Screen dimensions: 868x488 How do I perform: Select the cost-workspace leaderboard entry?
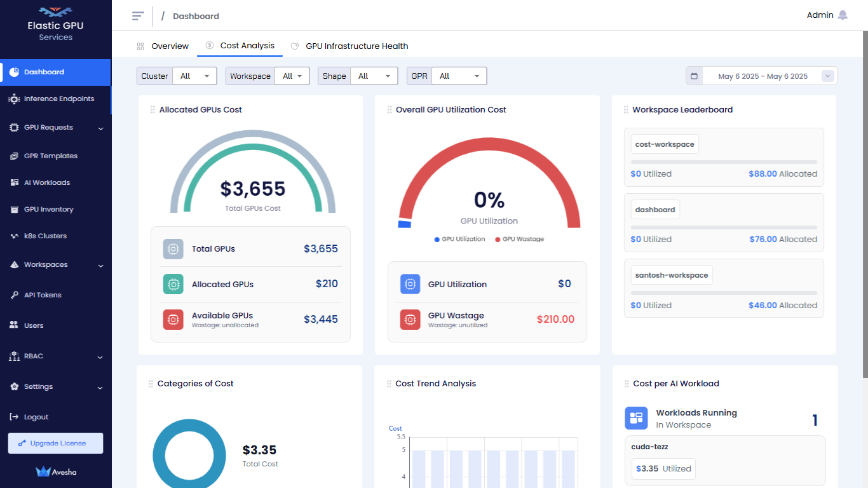pos(665,144)
